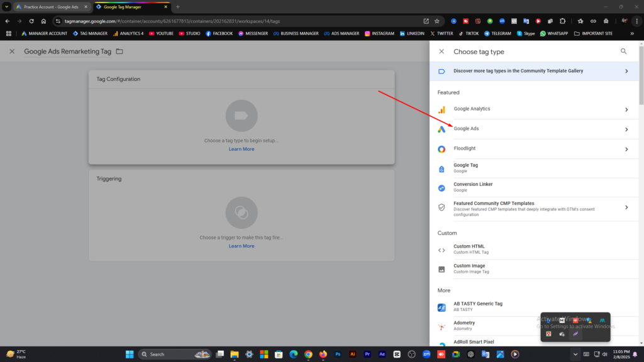Click Learn More under Tag Configuration
The width and height of the screenshot is (644, 362).
pos(241,149)
